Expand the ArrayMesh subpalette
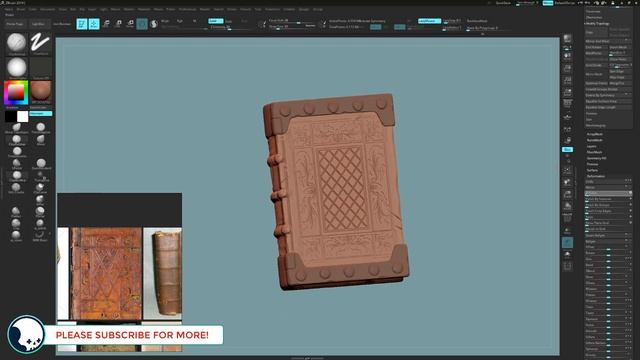Image resolution: width=640 pixels, height=360 pixels. [595, 134]
